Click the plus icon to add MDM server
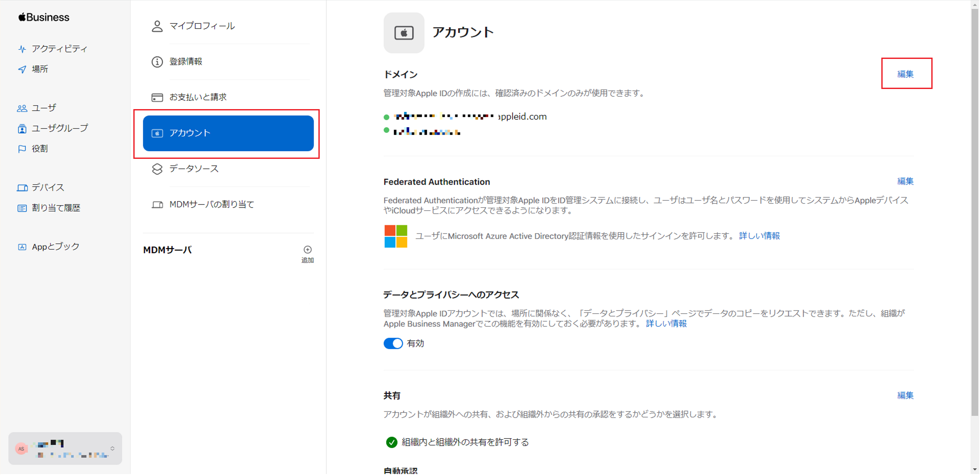980x475 pixels. [307, 250]
